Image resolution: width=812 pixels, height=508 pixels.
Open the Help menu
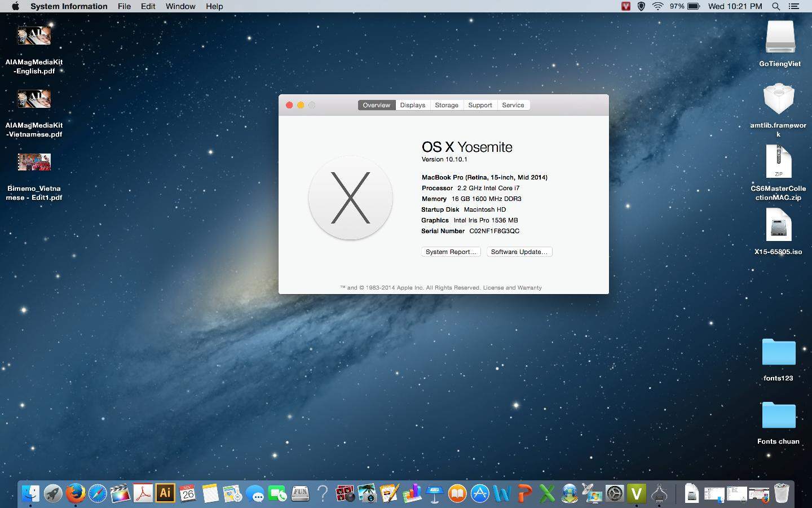click(x=214, y=6)
